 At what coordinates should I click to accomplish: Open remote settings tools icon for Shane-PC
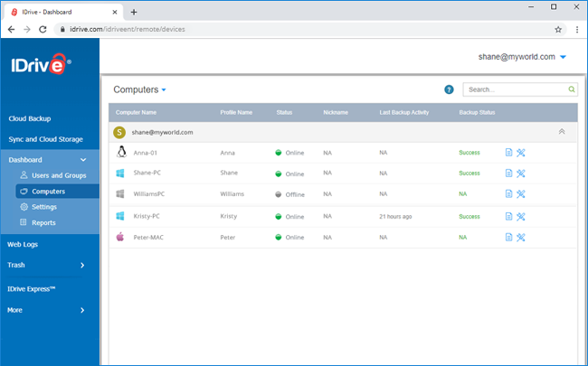(520, 174)
